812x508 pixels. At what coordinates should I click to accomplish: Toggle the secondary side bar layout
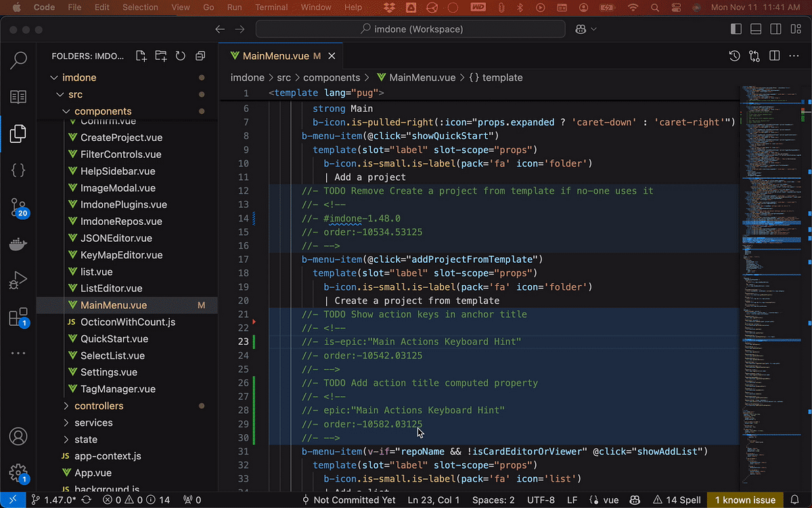pyautogui.click(x=775, y=29)
